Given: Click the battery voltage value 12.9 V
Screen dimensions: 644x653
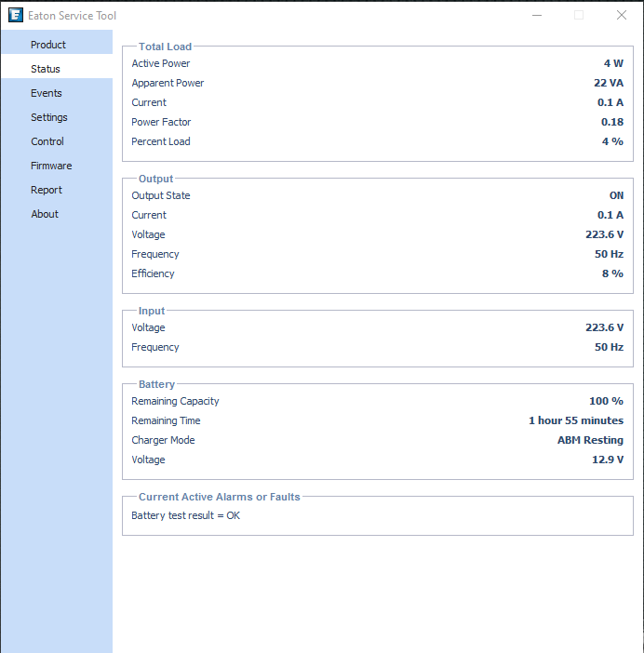Looking at the screenshot, I should click(x=608, y=460).
